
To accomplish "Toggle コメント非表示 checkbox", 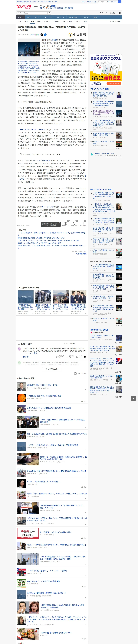I will point(75,374).
